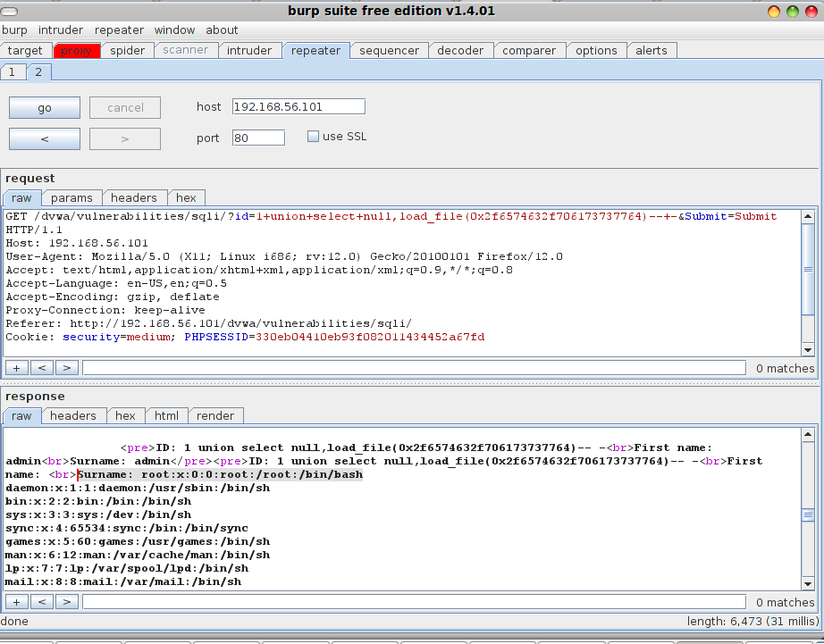824x644 pixels.
Task: Click response pane scrollbar thumb
Action: [808, 515]
